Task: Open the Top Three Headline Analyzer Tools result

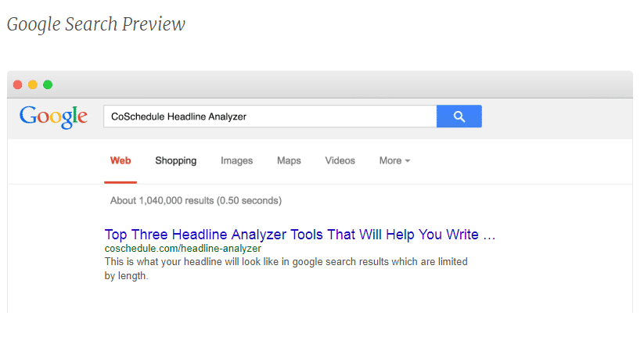Action: (300, 235)
